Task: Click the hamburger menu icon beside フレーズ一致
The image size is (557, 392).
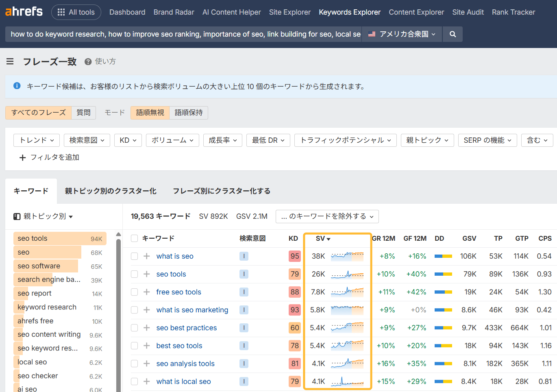Action: point(10,61)
